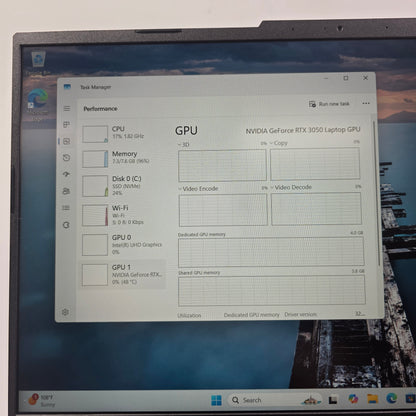Viewport: 416px width, 416px height.
Task: Click the NVIDIA GeForce RTX 3050 Laptop GPU title
Action: (303, 130)
